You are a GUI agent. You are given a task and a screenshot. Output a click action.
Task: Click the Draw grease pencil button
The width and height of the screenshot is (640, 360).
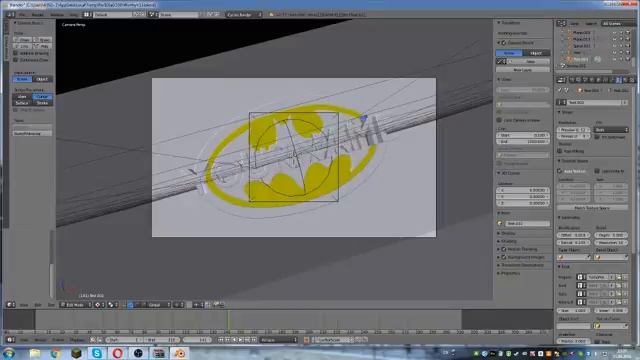(22, 40)
